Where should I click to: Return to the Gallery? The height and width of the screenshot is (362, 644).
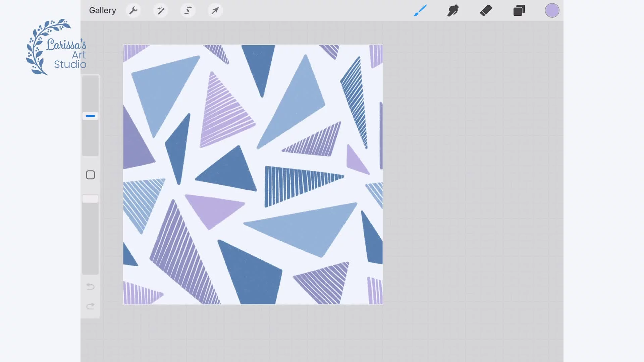pyautogui.click(x=102, y=11)
